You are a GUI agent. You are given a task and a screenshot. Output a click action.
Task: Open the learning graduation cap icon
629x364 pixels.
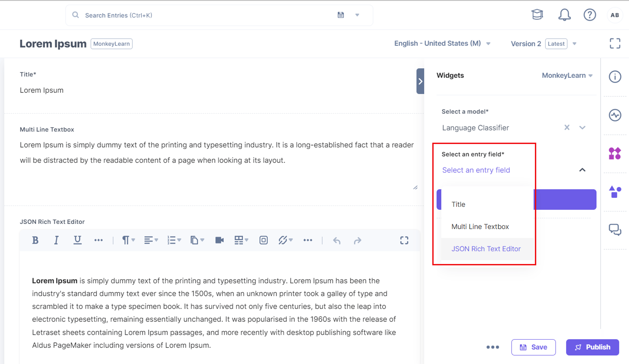537,15
